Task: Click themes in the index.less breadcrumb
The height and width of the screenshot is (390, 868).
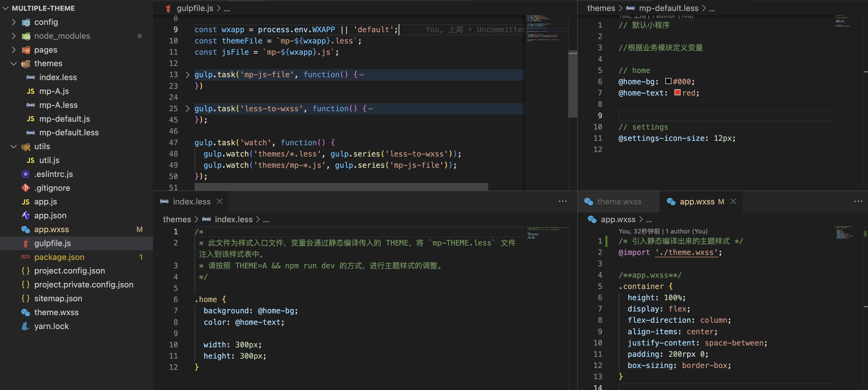Action: click(177, 219)
